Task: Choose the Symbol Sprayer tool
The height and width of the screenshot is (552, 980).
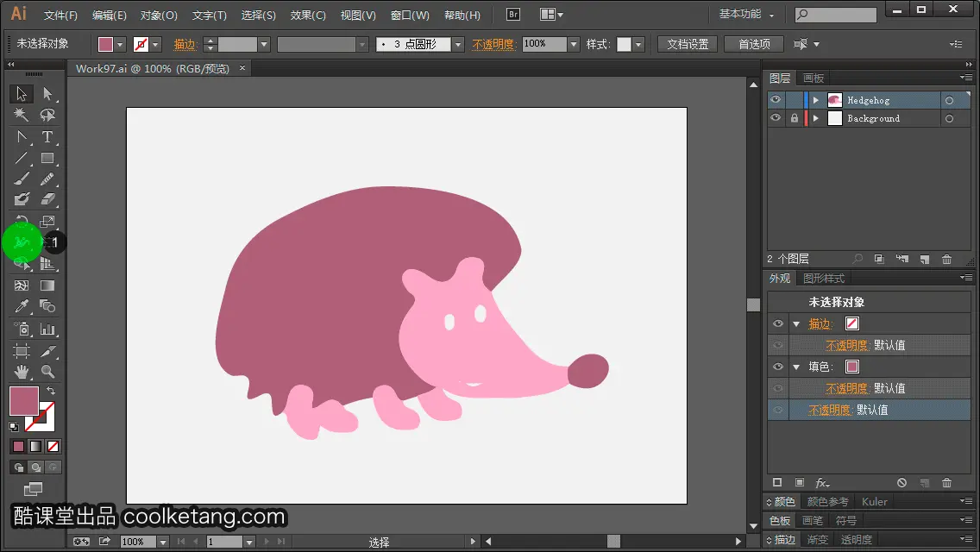Action: coord(22,329)
